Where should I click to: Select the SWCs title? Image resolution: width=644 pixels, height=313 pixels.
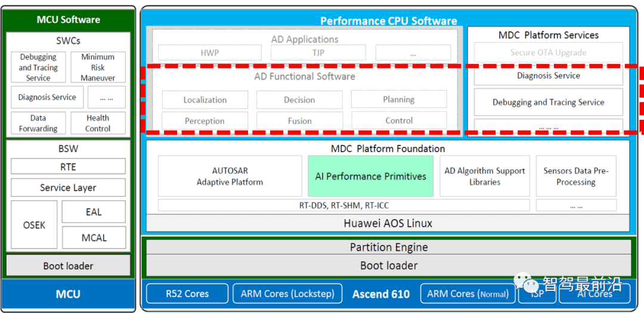click(x=68, y=41)
